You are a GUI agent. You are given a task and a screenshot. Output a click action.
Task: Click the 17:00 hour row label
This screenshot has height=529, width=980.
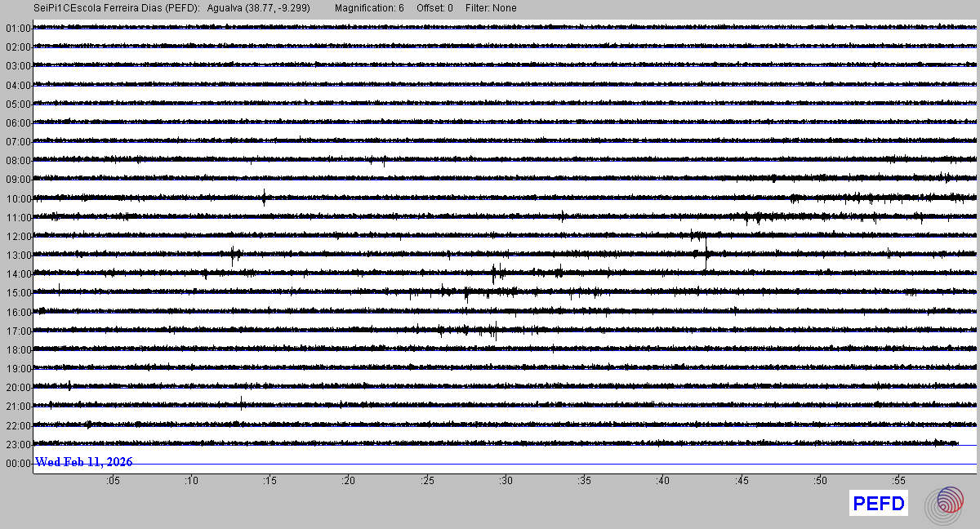tap(18, 331)
